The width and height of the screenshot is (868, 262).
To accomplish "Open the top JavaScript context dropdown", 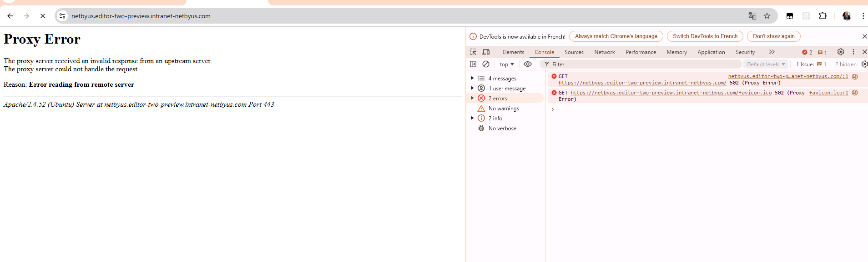I will point(507,64).
